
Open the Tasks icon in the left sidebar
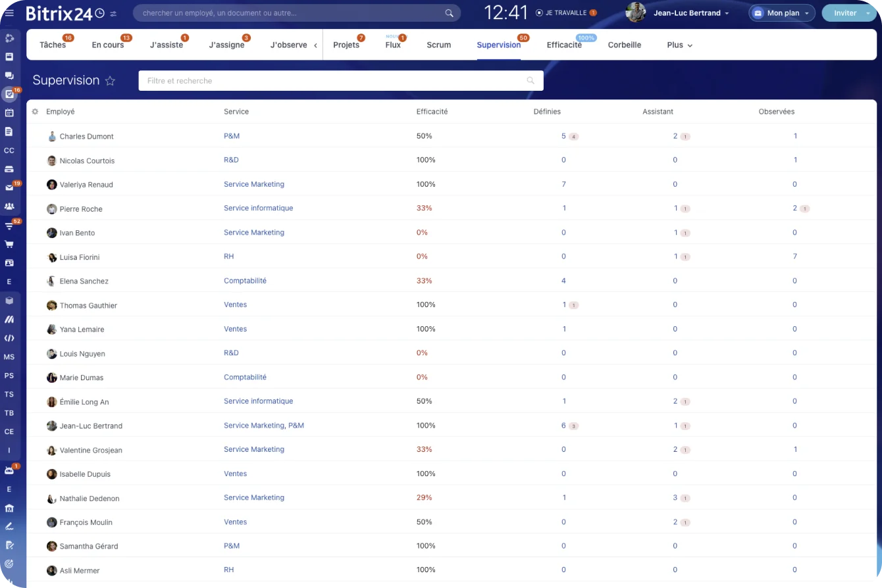tap(9, 94)
